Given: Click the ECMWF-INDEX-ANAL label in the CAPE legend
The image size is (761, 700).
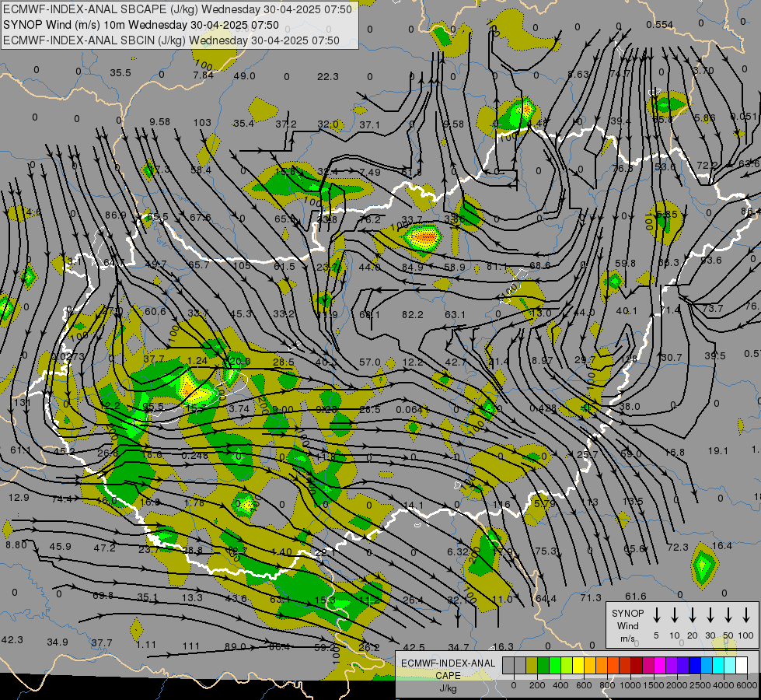Looking at the screenshot, I should 448,663.
